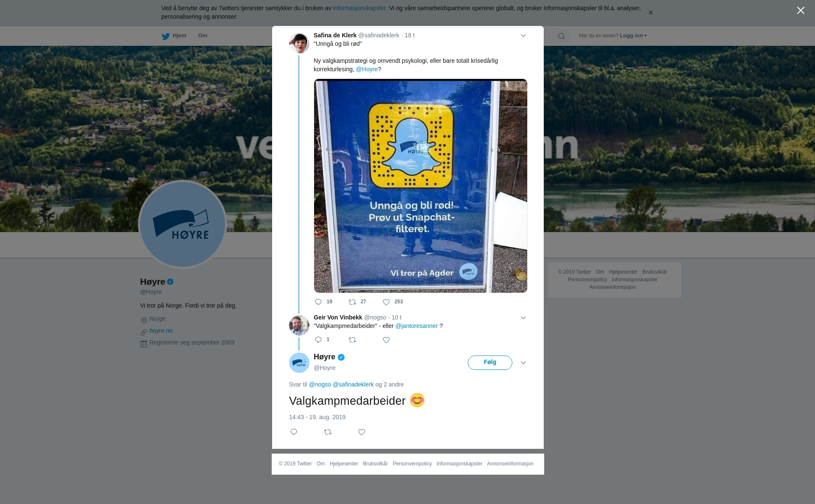Open the Snapchat poster image

click(x=421, y=186)
